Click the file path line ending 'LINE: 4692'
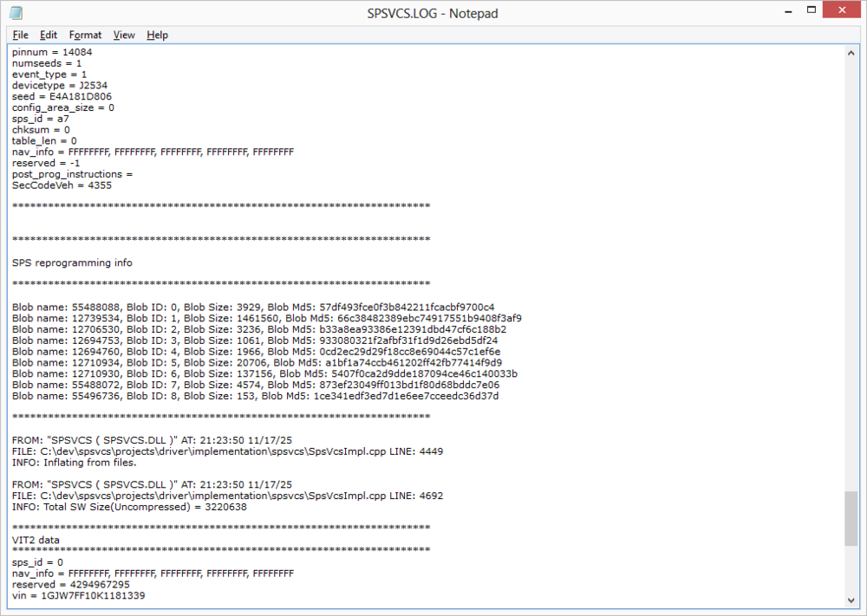Image resolution: width=867 pixels, height=616 pixels. tap(228, 496)
